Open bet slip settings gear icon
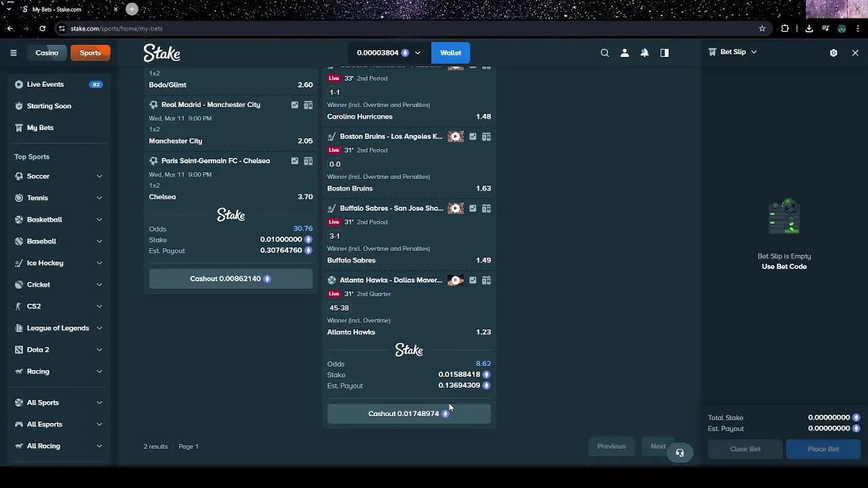The image size is (868, 488). pos(833,53)
